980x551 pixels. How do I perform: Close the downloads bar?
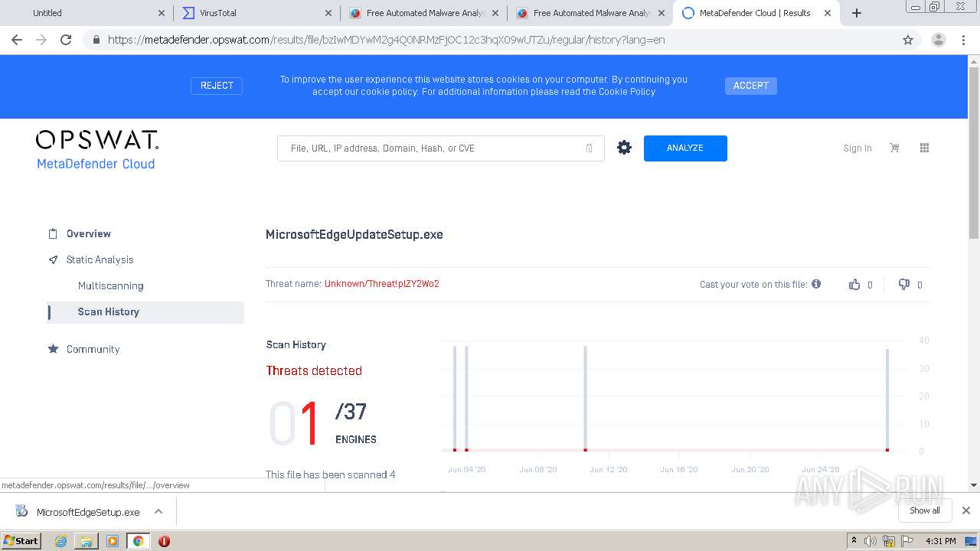[x=966, y=510]
